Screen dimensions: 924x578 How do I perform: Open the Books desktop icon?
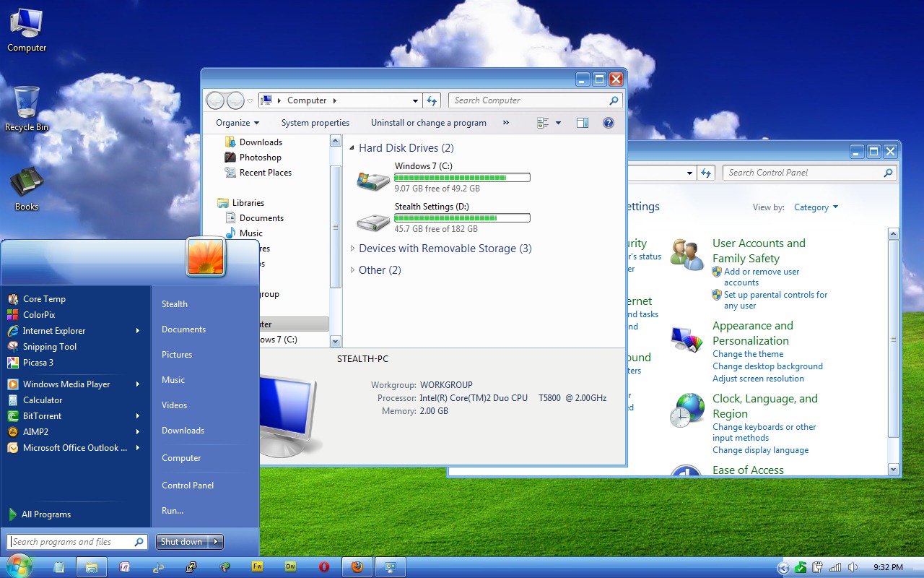[x=27, y=189]
